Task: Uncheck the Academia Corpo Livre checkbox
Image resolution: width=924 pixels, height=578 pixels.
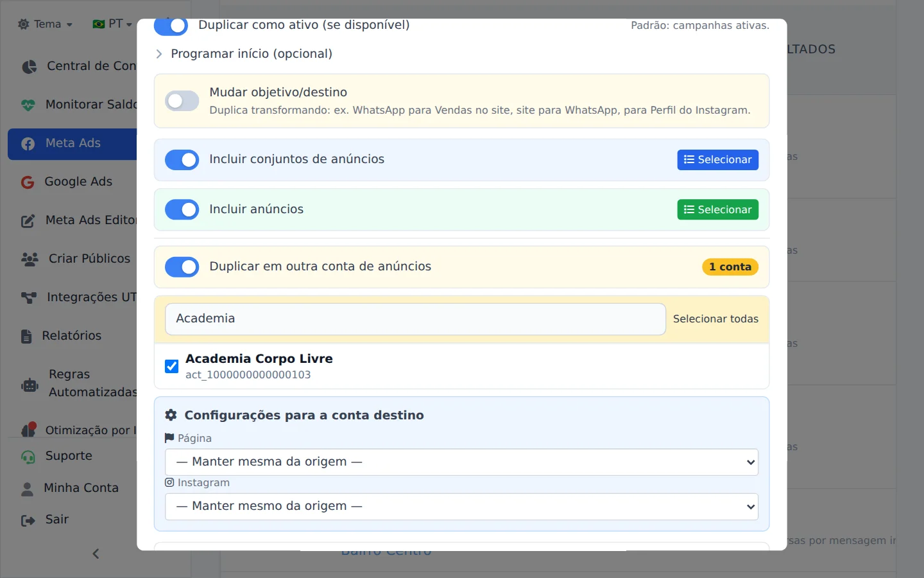Action: click(172, 366)
